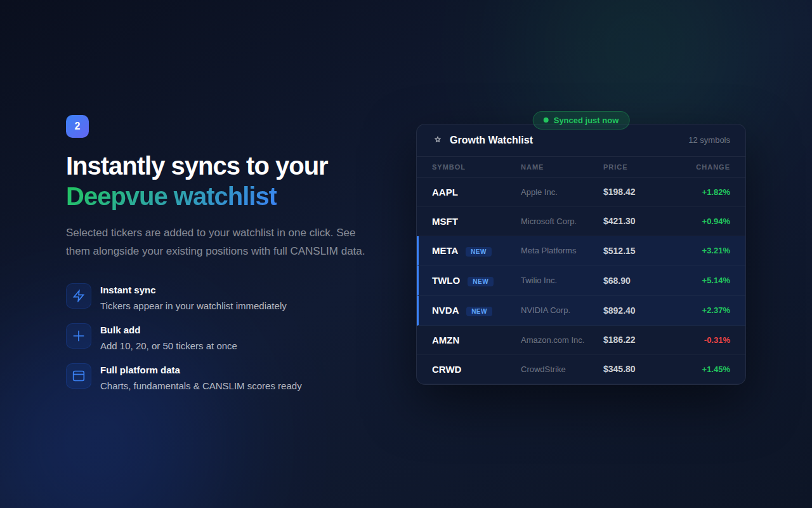Click the $68.90 price cell
Screen dimensions: 812x508
click(617, 281)
